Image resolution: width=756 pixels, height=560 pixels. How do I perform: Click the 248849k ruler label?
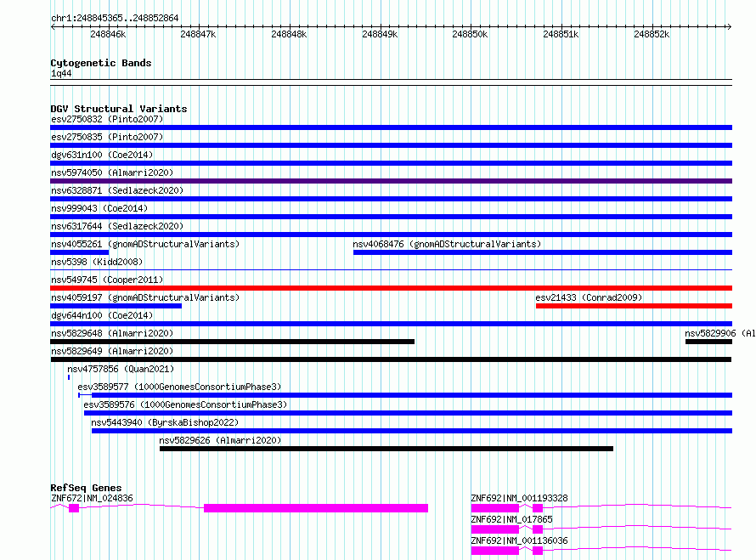click(x=380, y=34)
